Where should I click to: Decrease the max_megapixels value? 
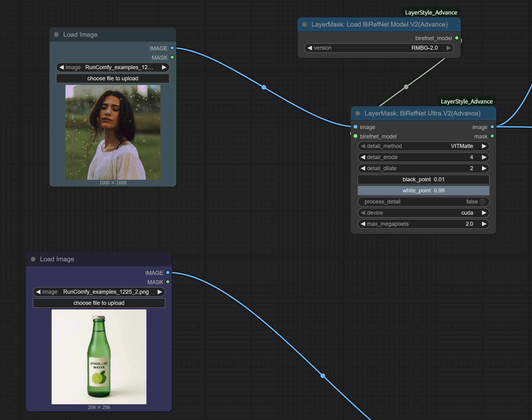pyautogui.click(x=363, y=224)
